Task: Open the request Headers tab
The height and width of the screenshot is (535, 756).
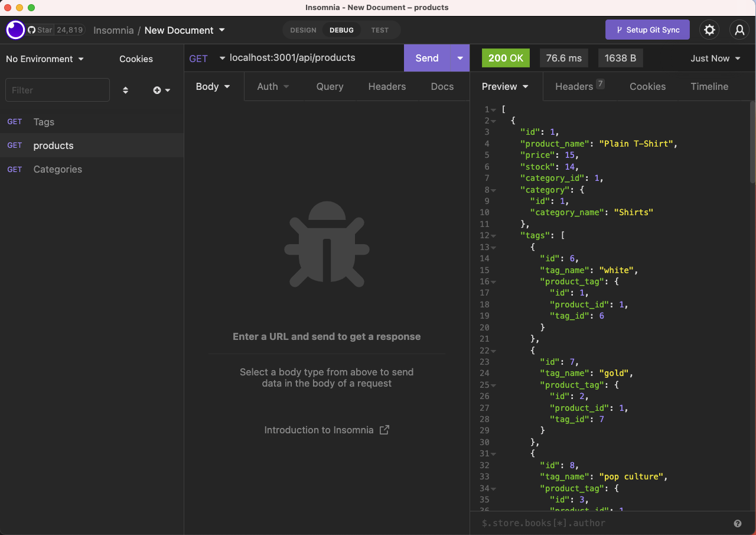Action: click(x=387, y=86)
